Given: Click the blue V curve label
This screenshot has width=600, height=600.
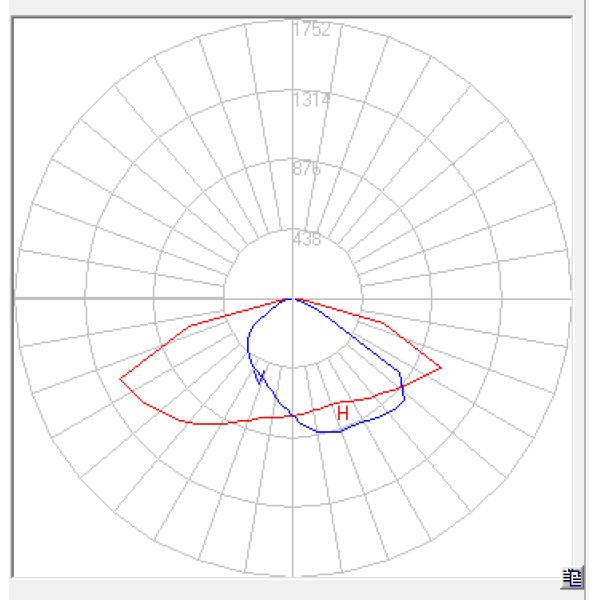Looking at the screenshot, I should pos(261,376).
